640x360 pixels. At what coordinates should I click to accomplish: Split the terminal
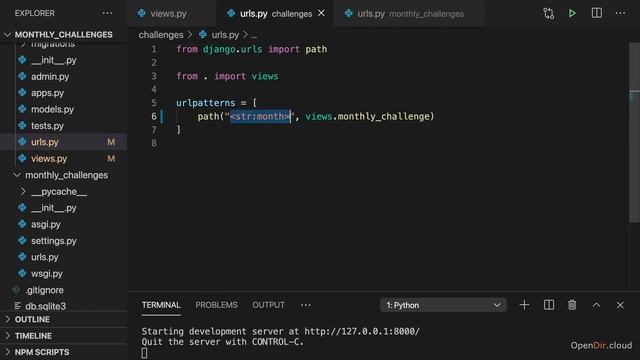[549, 305]
